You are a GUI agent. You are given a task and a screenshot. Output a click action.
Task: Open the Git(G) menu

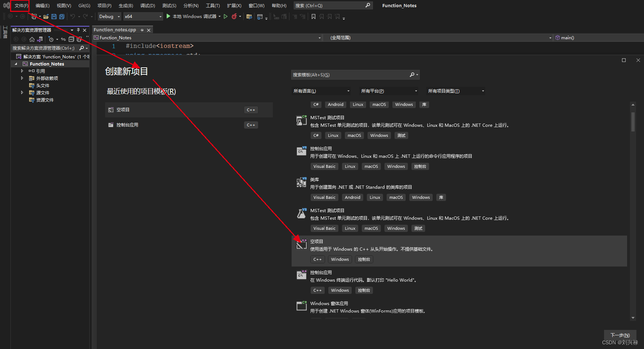(x=84, y=6)
